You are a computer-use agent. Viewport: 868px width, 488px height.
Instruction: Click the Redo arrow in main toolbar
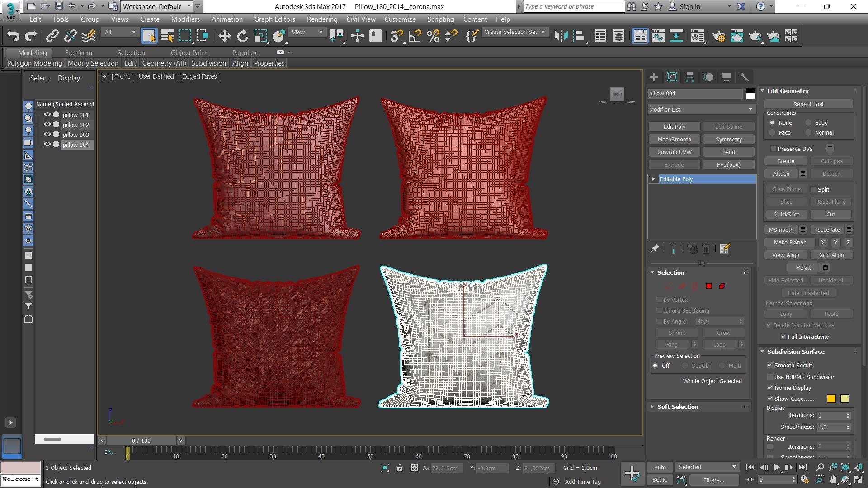click(x=31, y=36)
